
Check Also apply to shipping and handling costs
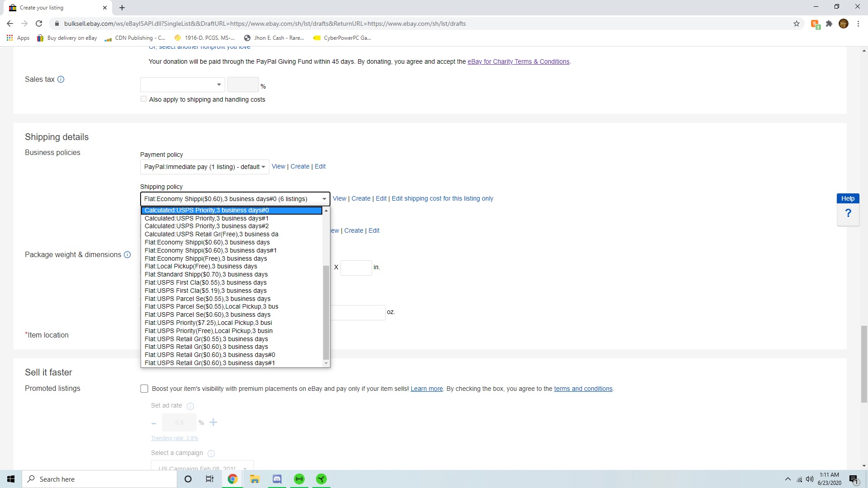point(143,99)
